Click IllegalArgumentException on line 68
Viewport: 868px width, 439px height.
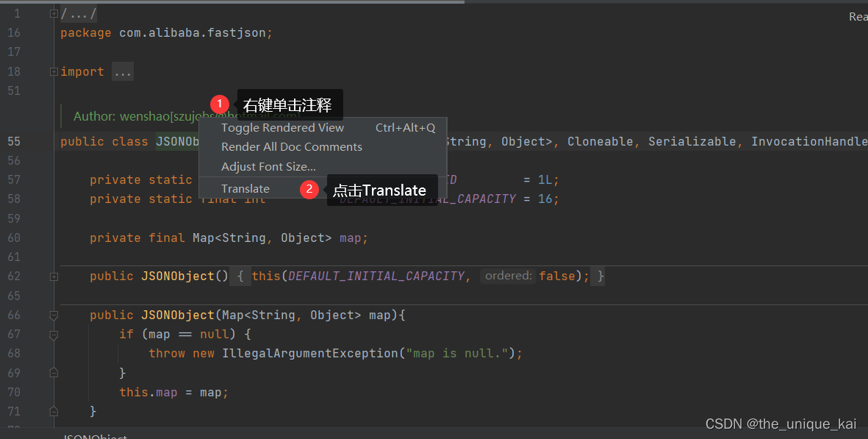310,353
